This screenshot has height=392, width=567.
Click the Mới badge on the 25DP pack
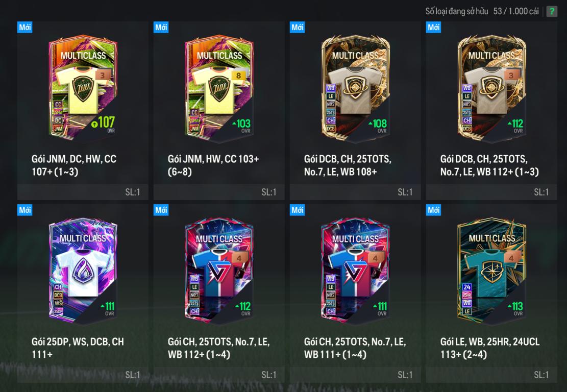pyautogui.click(x=25, y=210)
